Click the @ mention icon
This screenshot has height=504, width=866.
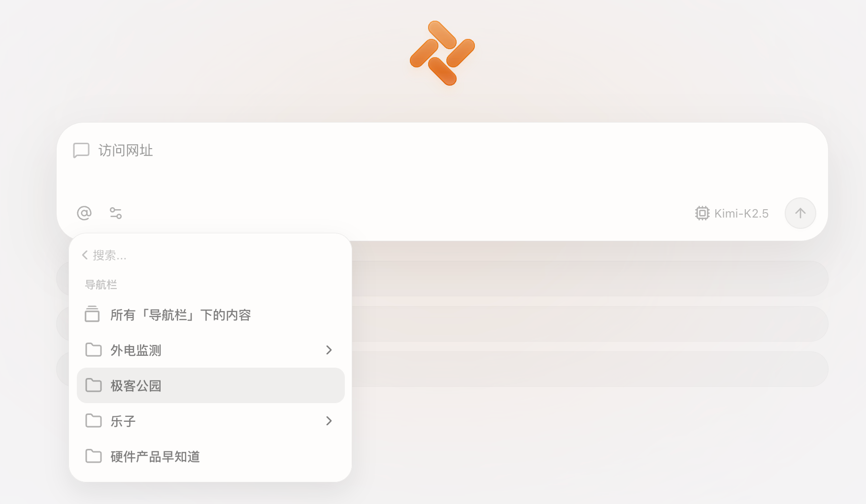84,213
